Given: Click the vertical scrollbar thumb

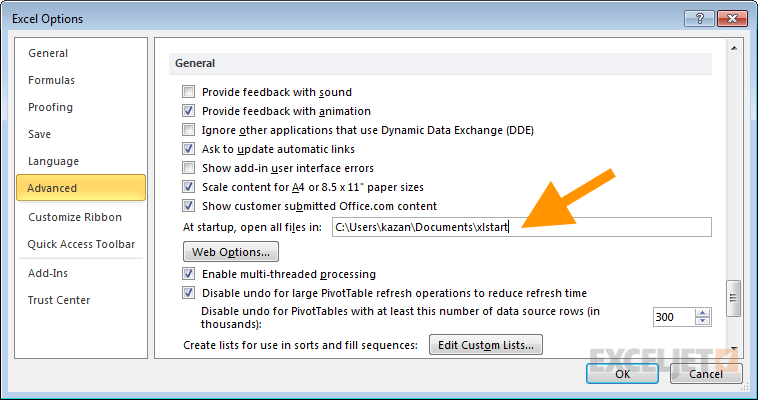Looking at the screenshot, I should pyautogui.click(x=734, y=298).
